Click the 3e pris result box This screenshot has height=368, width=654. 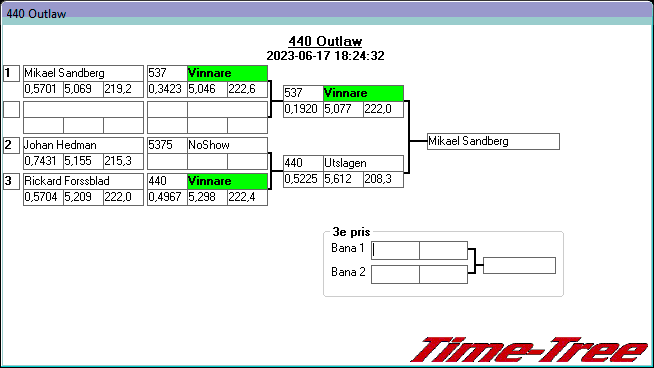519,265
